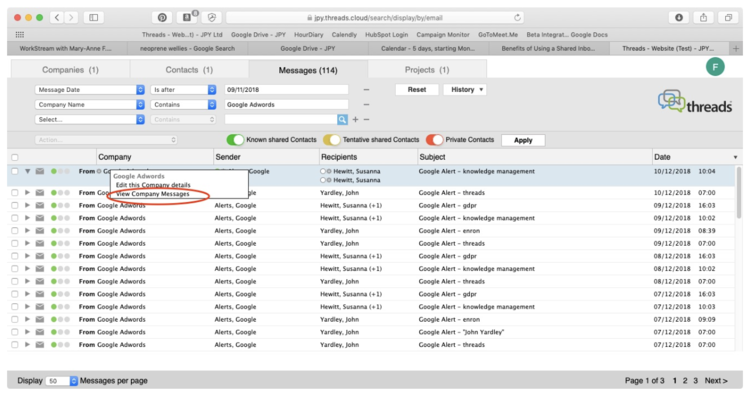
Task: Toggle Tentative shared Contacts switch
Action: point(331,140)
